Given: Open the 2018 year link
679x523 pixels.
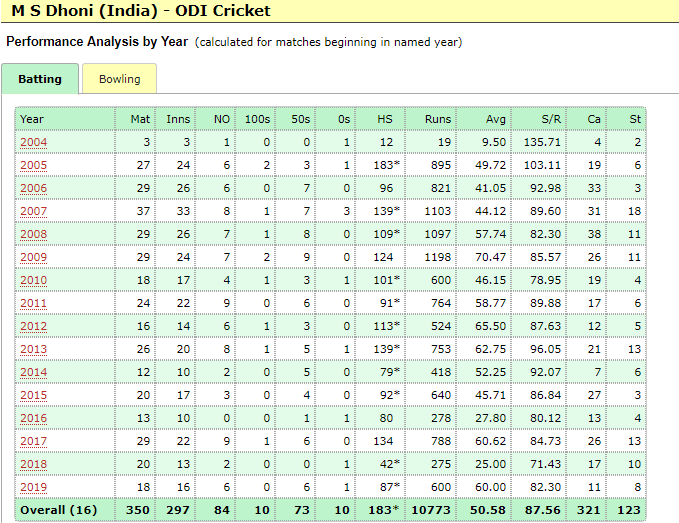Looking at the screenshot, I should [33, 464].
